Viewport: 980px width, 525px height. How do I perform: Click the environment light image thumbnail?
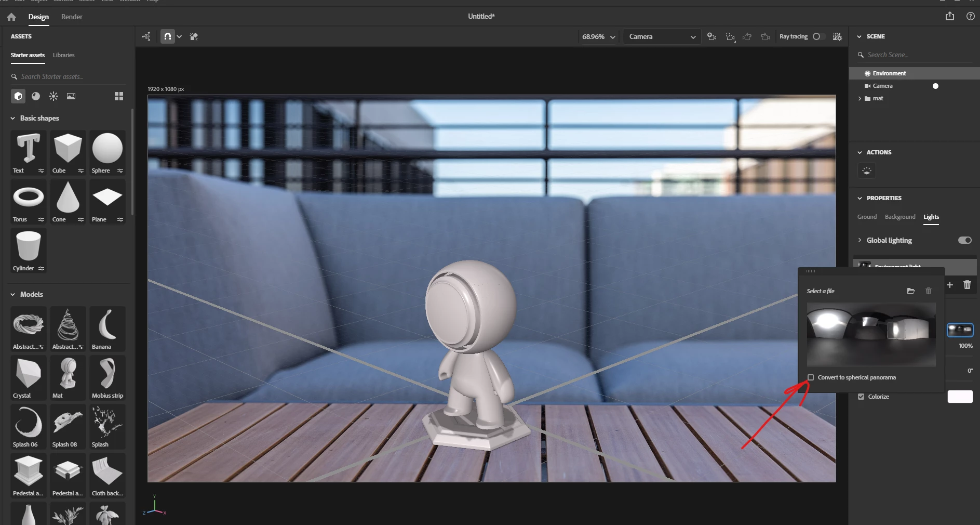point(960,330)
